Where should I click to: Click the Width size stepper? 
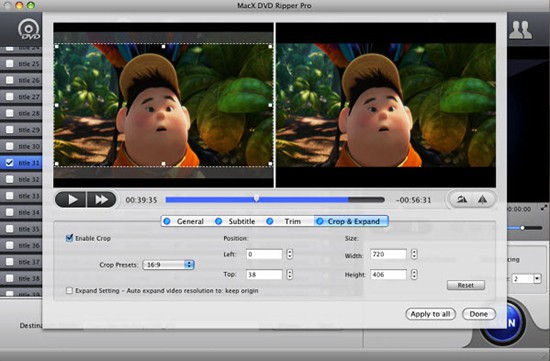(414, 254)
